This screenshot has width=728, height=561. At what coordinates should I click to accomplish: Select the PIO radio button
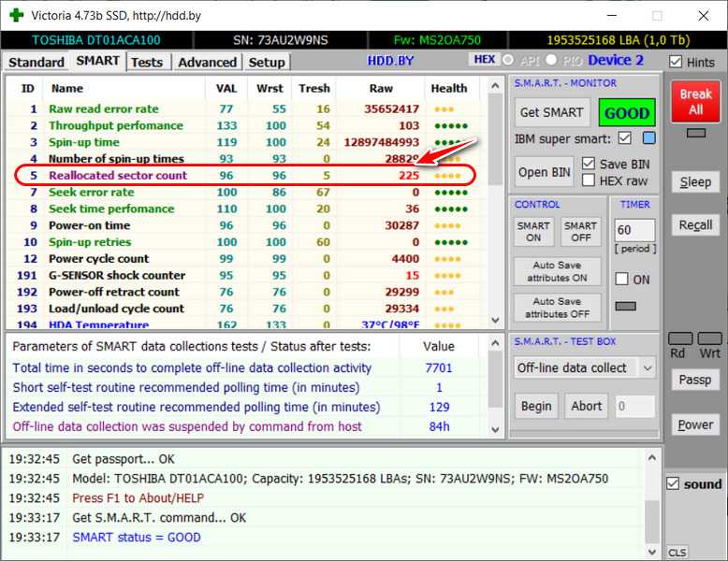click(551, 60)
